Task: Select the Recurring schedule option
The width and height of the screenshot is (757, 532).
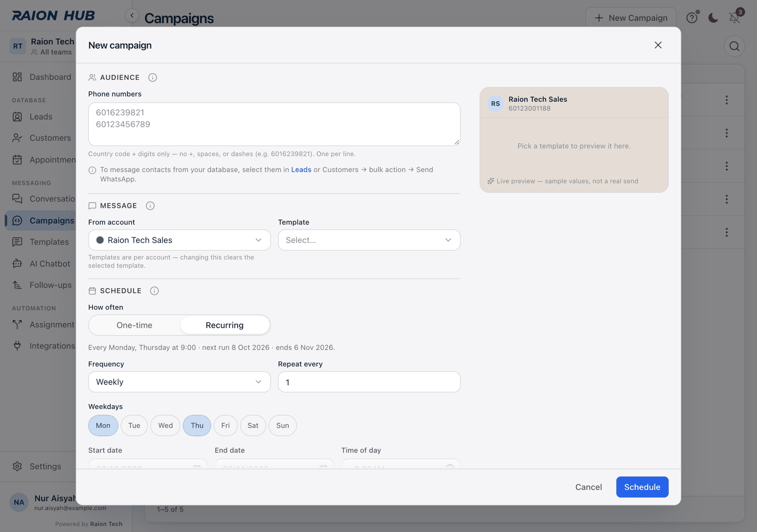Action: coord(225,325)
